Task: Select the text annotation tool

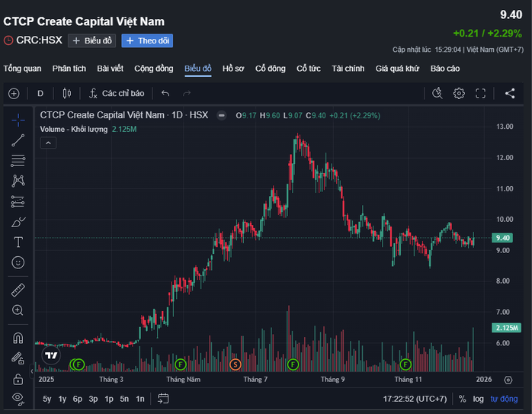Action: pyautogui.click(x=18, y=242)
